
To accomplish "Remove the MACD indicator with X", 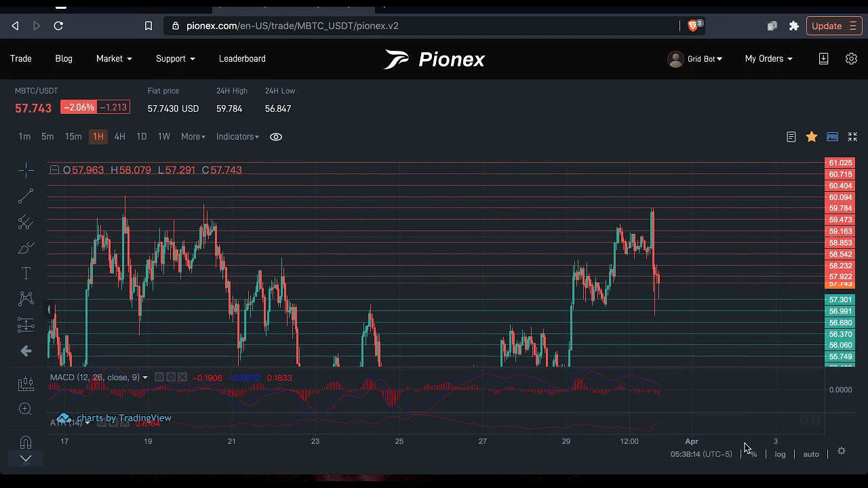I will coord(182,378).
